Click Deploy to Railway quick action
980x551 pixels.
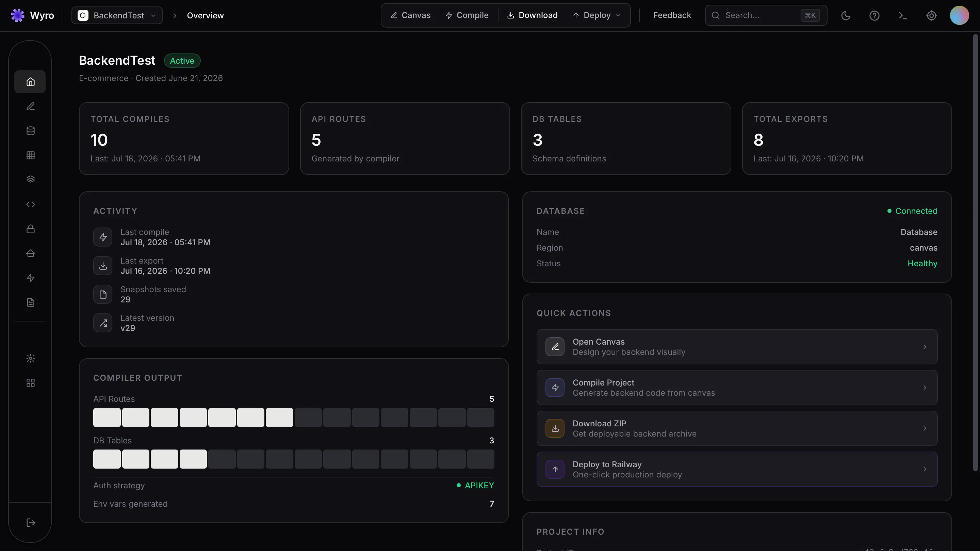[x=737, y=469]
